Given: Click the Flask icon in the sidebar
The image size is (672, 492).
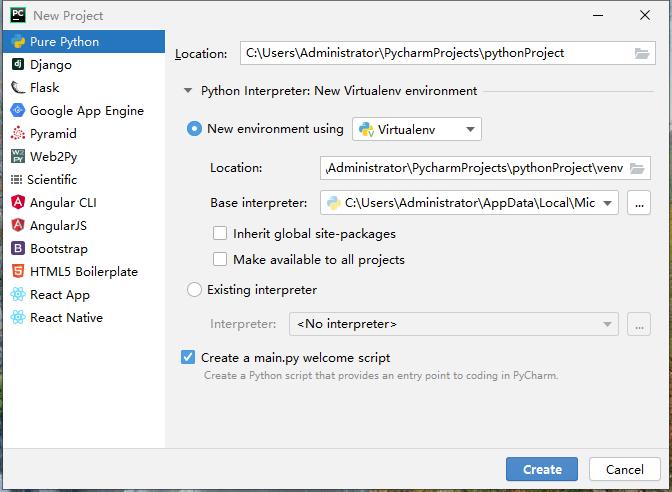Looking at the screenshot, I should pyautogui.click(x=18, y=87).
